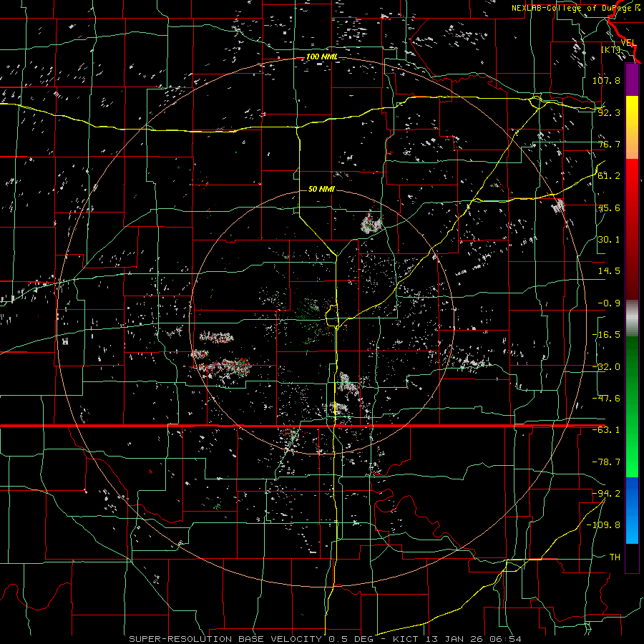The width and height of the screenshot is (644, 644).
Task: Select the 107.8 velocity scale label
Action: point(606,80)
